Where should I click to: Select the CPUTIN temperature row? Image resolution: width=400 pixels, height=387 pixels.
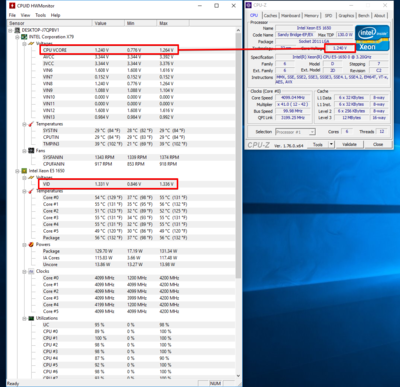tap(122, 137)
